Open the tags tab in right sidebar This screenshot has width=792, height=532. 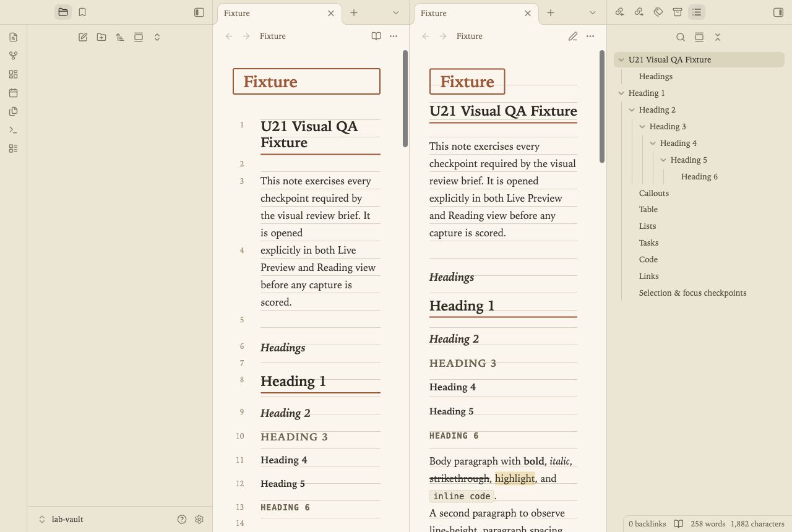click(658, 12)
